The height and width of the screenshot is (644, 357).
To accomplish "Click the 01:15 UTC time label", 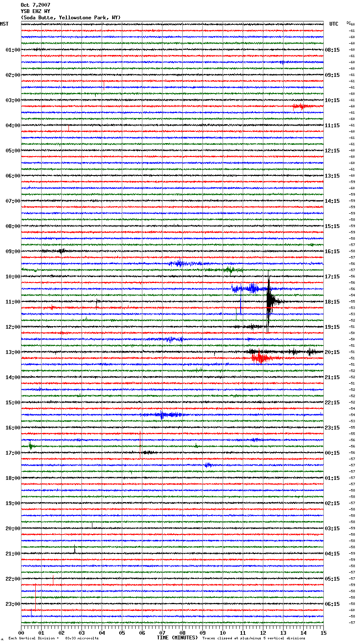I will coord(332,478).
